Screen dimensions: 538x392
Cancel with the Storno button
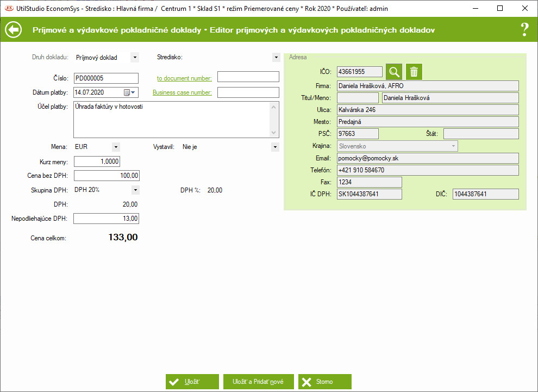pyautogui.click(x=324, y=382)
